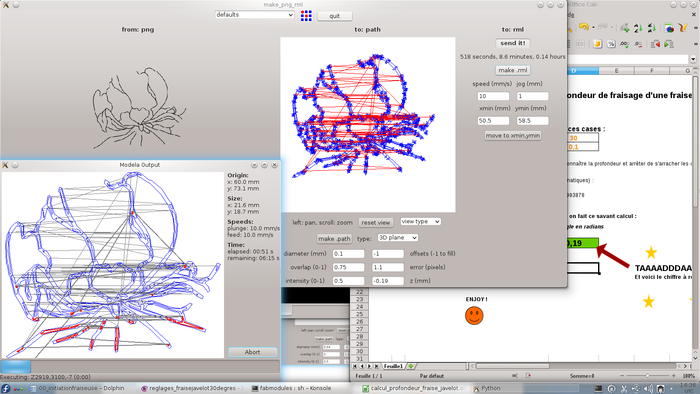Click the colored dots grid icon beside the defaults dropdown
Viewport: 700px width, 394px height.
click(x=306, y=16)
